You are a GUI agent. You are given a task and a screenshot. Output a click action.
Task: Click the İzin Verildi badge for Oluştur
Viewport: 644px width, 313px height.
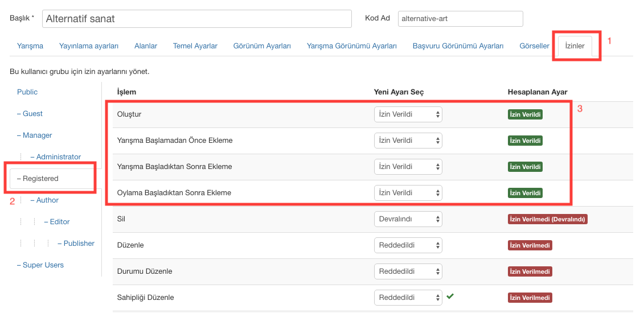[525, 114]
